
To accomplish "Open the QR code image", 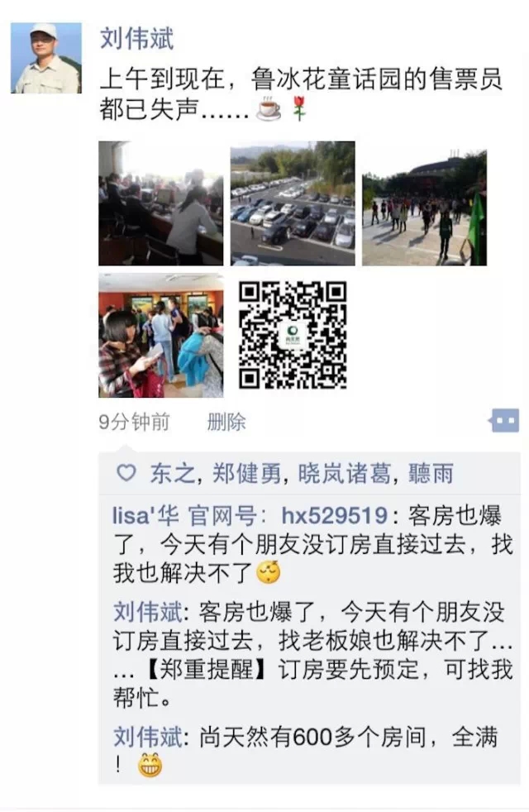I will tap(293, 335).
